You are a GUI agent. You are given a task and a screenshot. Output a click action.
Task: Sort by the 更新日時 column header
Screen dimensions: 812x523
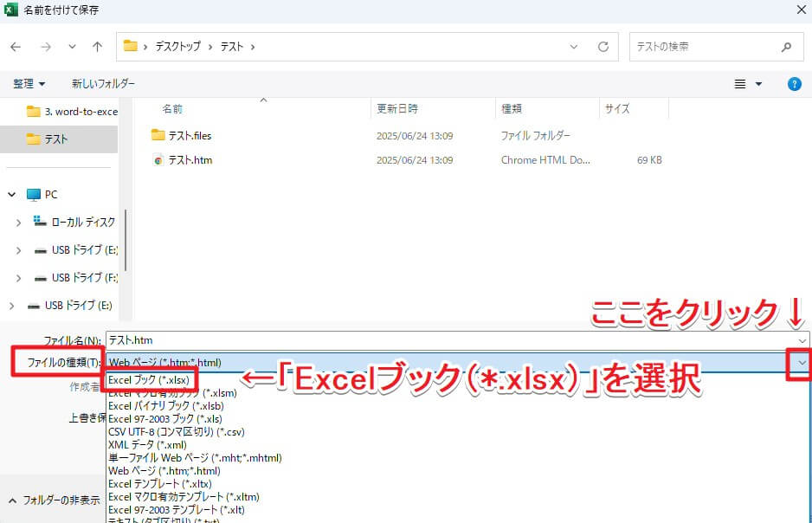[x=397, y=109]
